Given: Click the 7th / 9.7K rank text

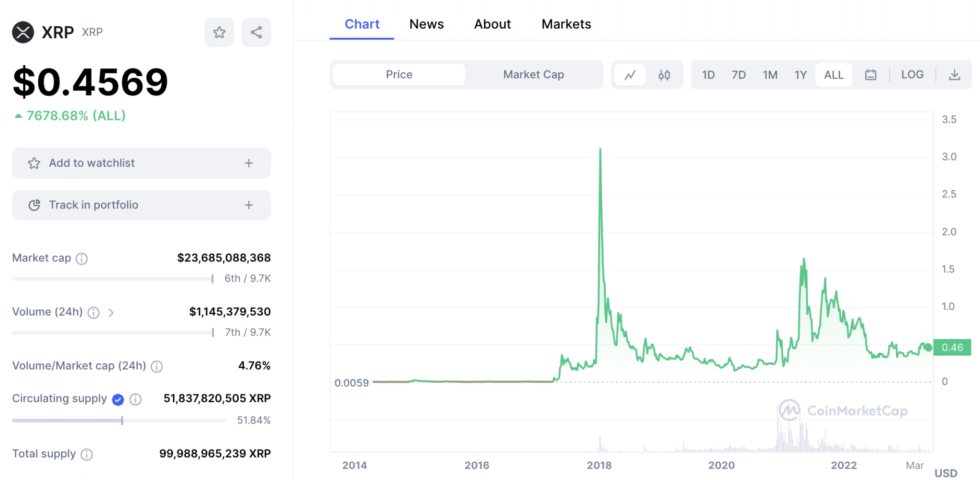Looking at the screenshot, I should coord(248,333).
